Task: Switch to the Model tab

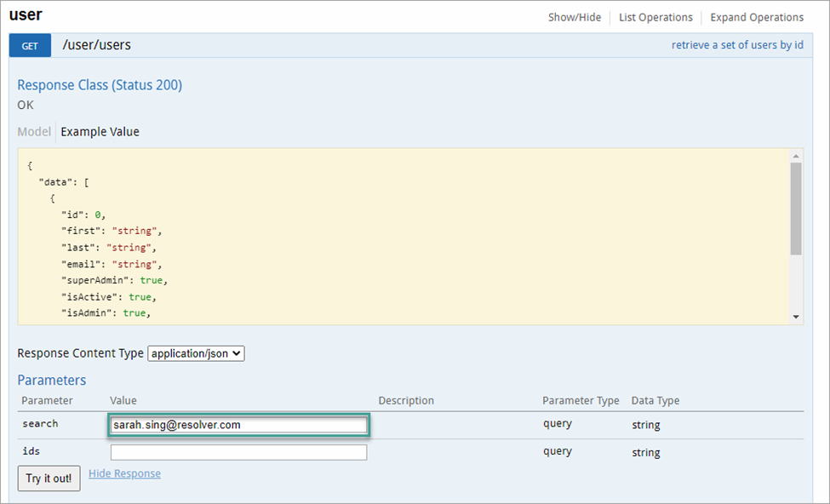Action: (34, 132)
